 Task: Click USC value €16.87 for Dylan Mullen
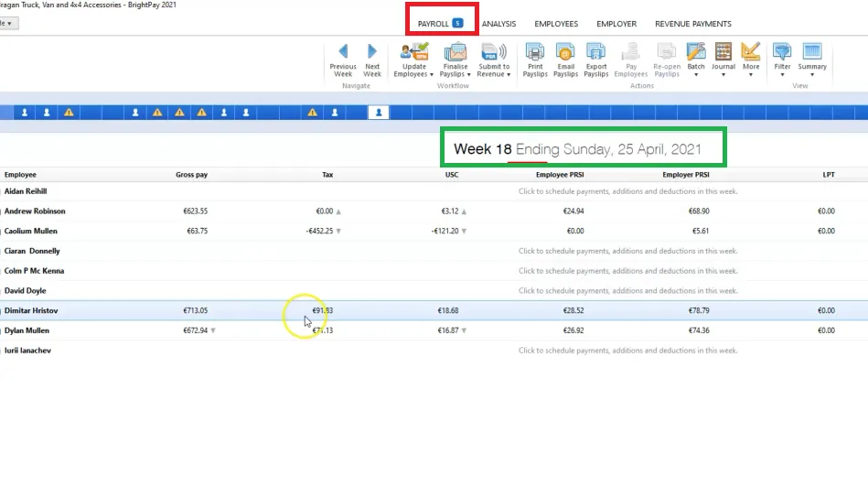448,330
